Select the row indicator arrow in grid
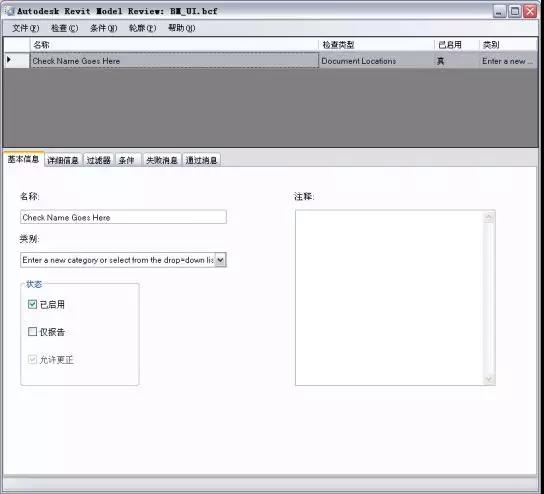This screenshot has width=544, height=494. tap(9, 60)
